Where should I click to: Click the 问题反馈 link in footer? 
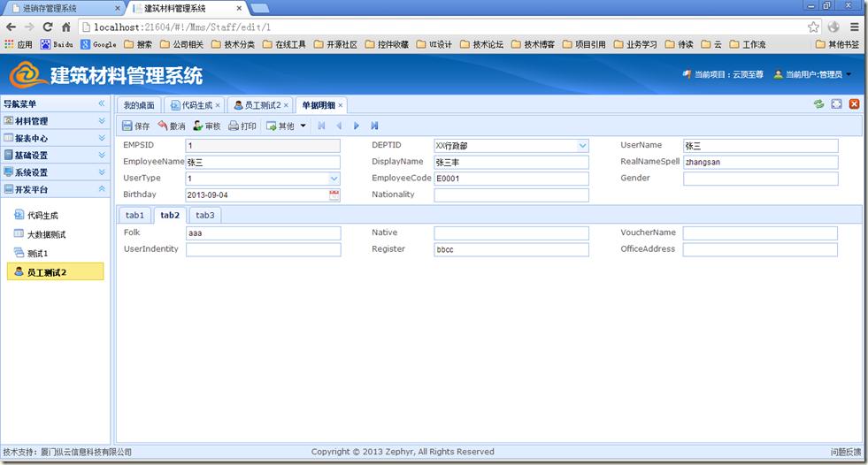[x=845, y=452]
